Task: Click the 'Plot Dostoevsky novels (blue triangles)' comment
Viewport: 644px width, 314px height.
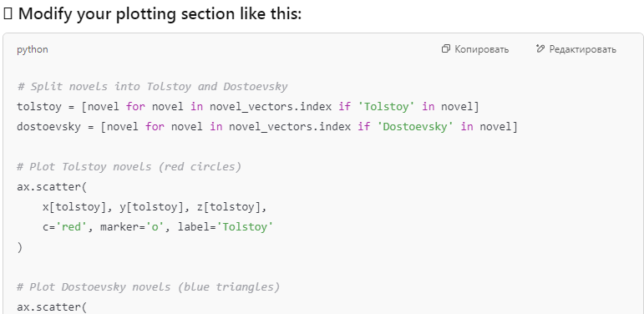Action: coord(149,287)
